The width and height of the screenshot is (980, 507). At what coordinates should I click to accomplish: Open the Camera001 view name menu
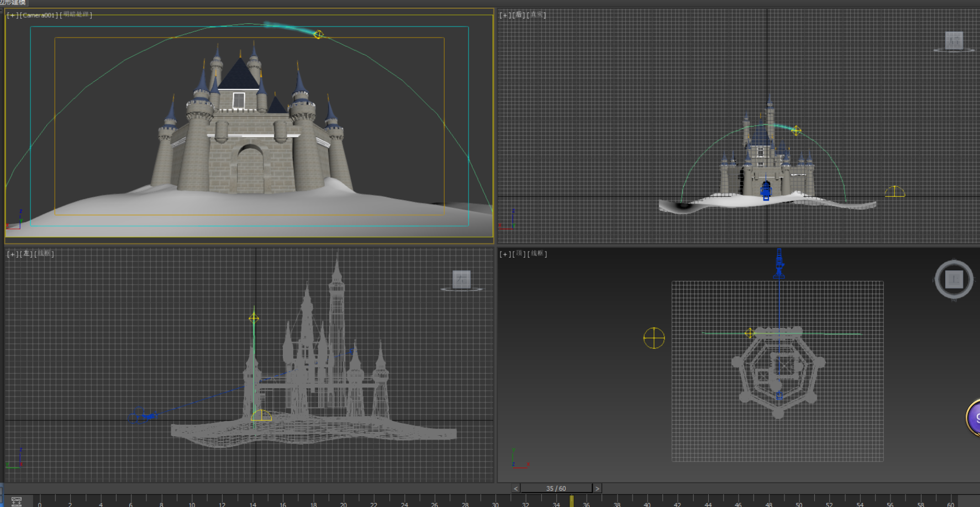point(39,15)
